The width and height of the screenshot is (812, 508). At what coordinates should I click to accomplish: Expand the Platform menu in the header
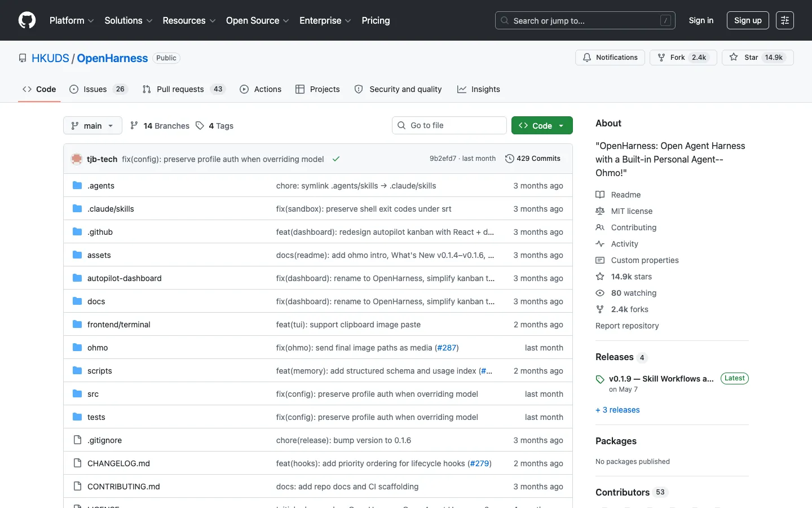tap(72, 20)
